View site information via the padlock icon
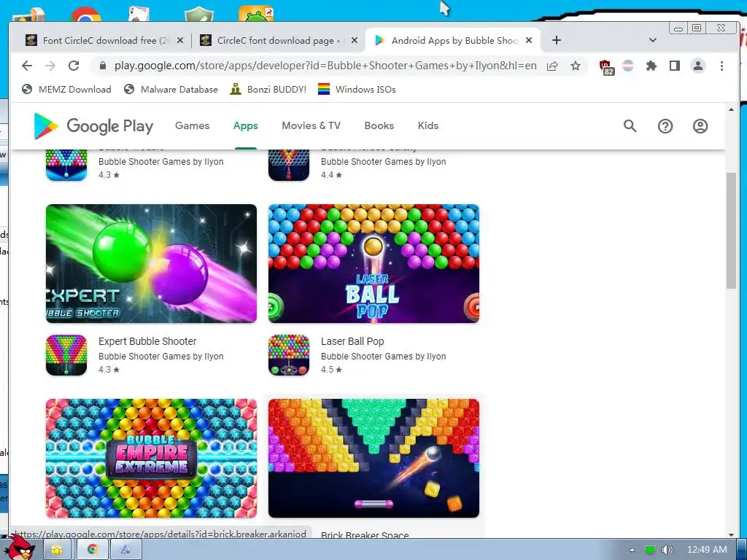 click(102, 66)
